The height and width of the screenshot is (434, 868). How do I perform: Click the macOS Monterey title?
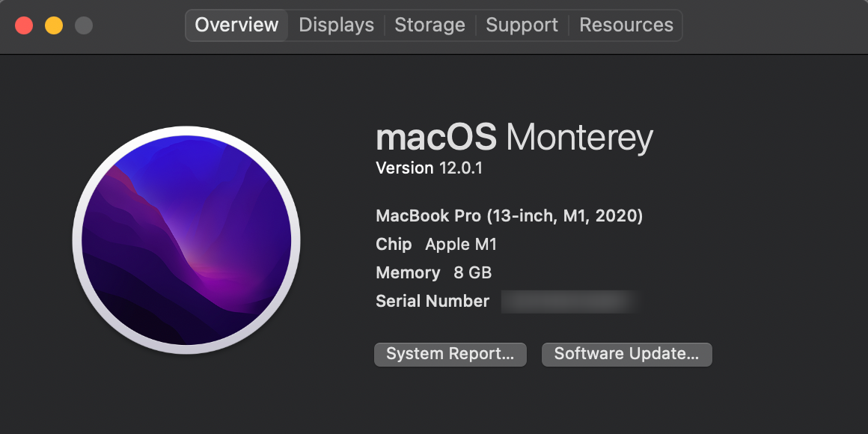pos(514,138)
